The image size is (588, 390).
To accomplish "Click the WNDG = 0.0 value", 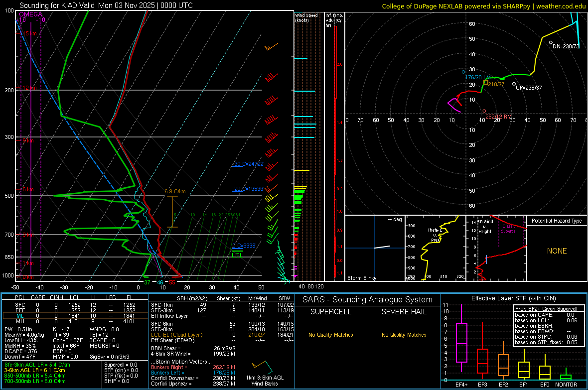I will 104,329.
